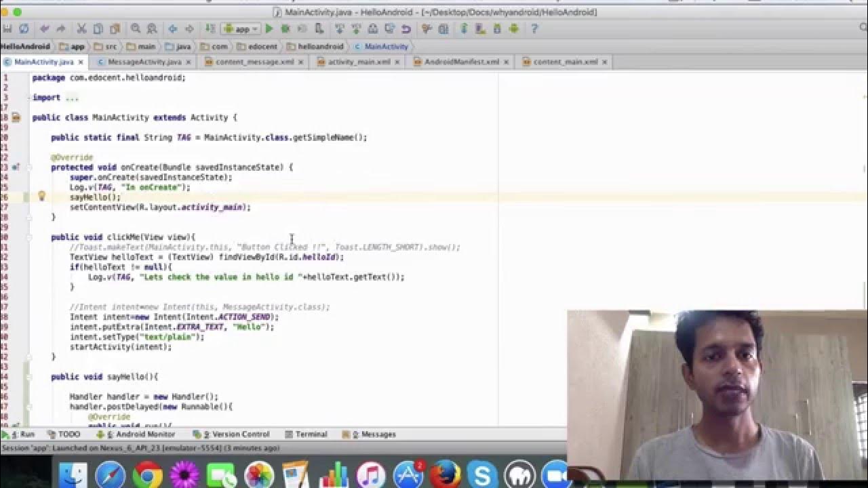Screen dimensions: 868x488
Task: Click the class gutter icon beside MainActivity declaration
Action: click(16, 117)
